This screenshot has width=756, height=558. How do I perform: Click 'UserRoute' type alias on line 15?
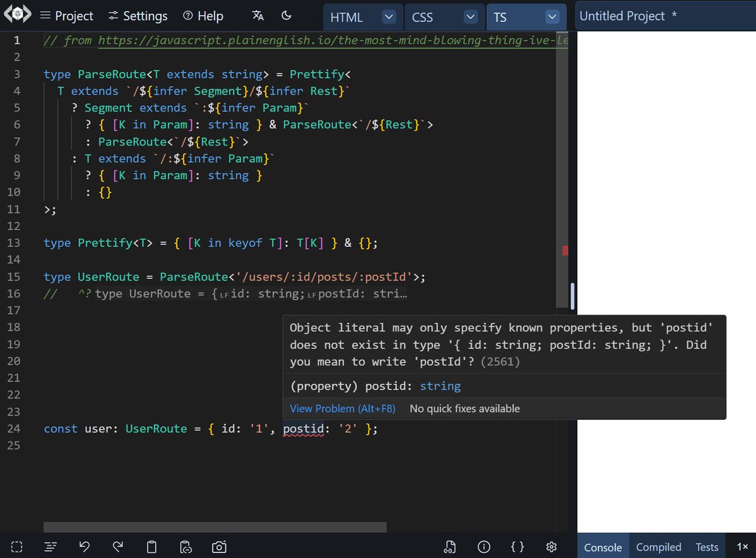tap(108, 277)
